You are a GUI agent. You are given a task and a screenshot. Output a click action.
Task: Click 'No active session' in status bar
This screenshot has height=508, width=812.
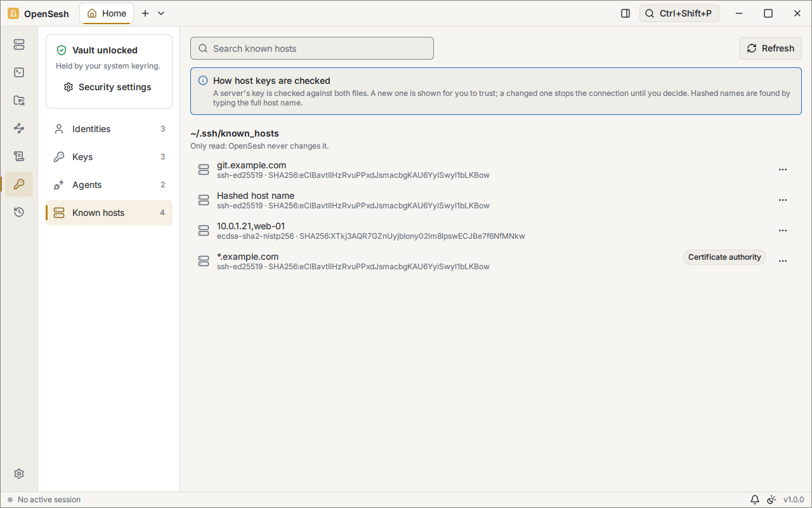(49, 500)
